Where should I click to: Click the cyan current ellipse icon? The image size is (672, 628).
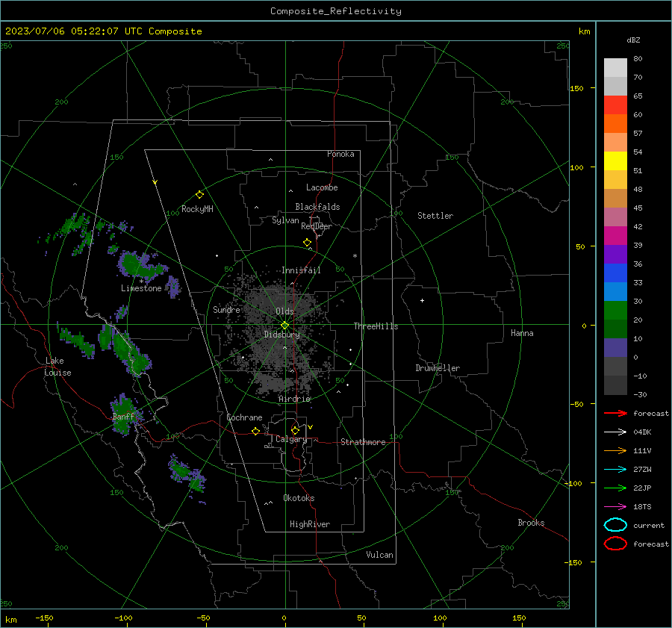point(615,525)
